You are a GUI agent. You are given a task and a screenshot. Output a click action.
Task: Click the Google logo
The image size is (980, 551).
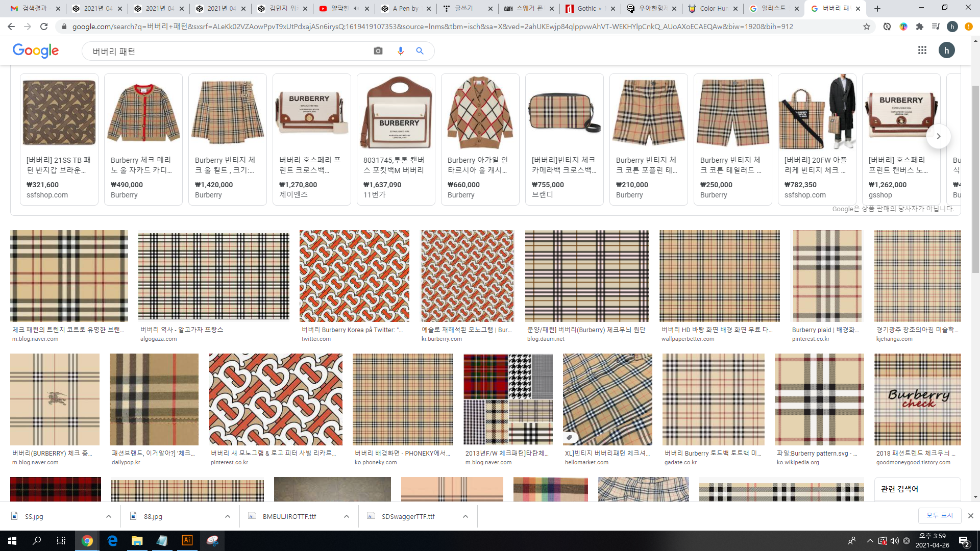pyautogui.click(x=36, y=51)
